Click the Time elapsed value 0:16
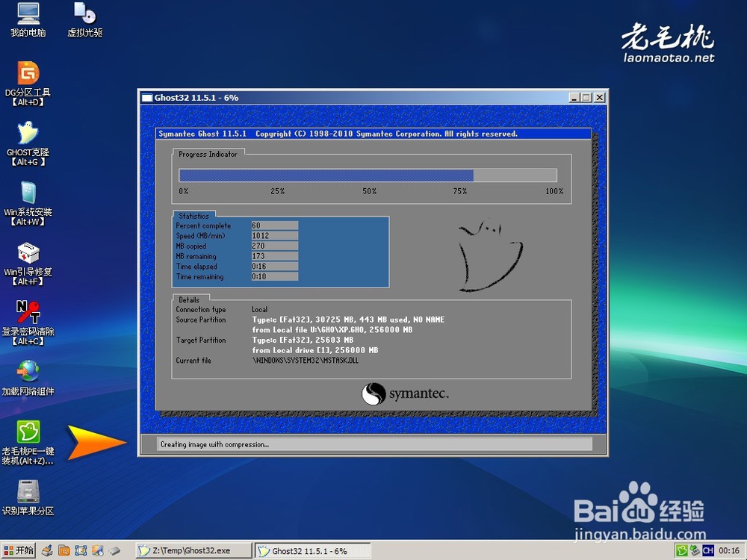 (274, 267)
